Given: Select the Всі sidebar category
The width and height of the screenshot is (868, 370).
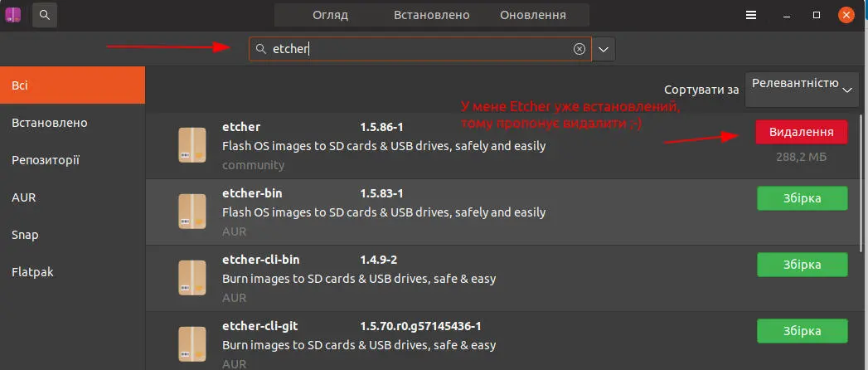Looking at the screenshot, I should [x=72, y=85].
